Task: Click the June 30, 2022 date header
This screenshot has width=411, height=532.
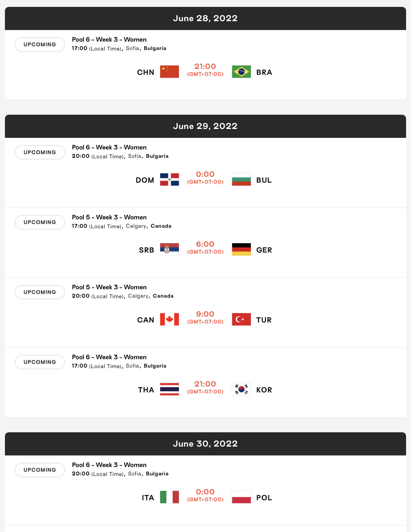Action: pyautogui.click(x=205, y=444)
